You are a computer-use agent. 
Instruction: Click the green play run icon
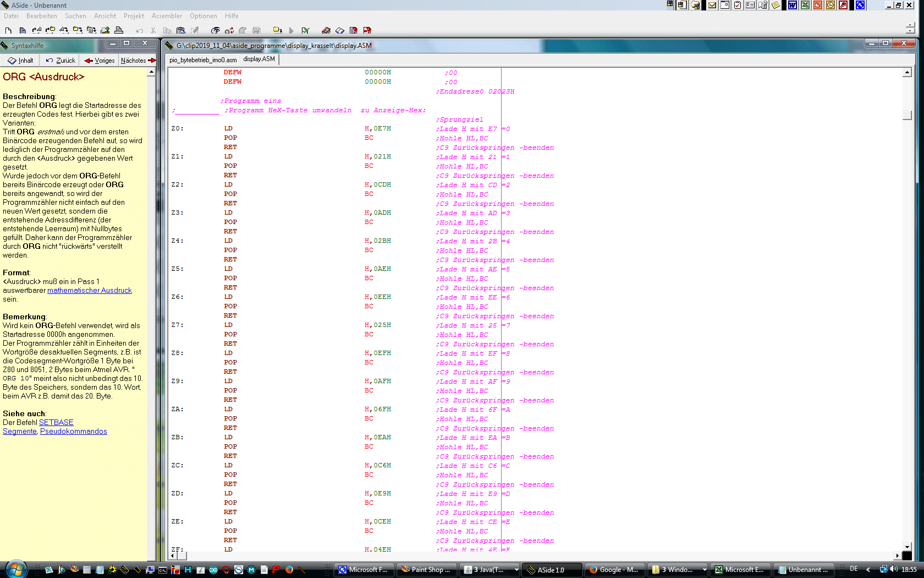(291, 30)
